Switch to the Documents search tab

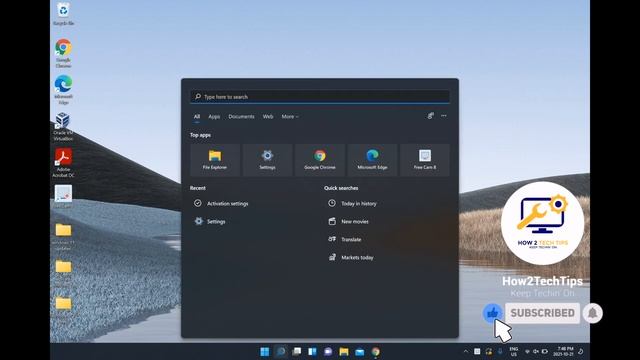[241, 117]
